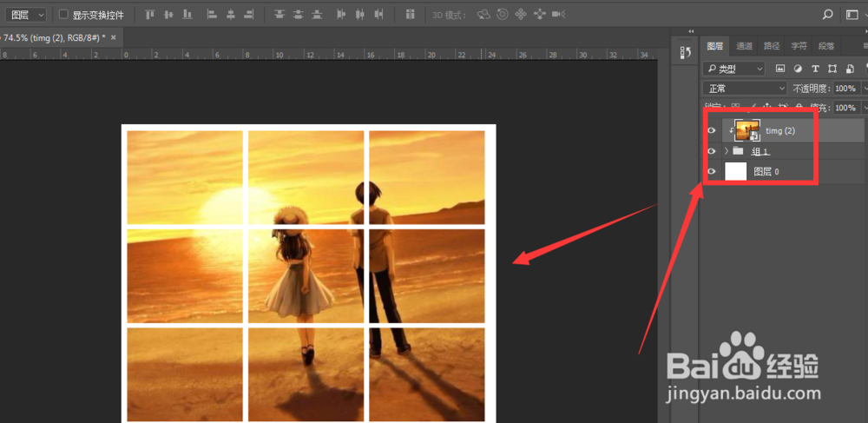Image resolution: width=868 pixels, height=423 pixels.
Task: Click the align top edges icon
Action: tap(149, 15)
